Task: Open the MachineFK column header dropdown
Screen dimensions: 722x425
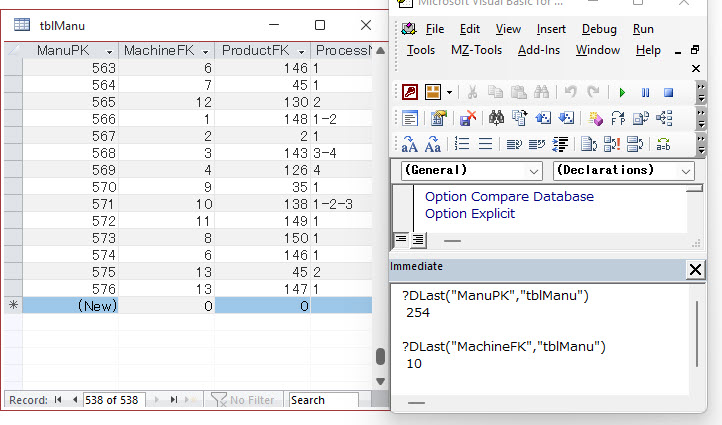Action: (205, 52)
